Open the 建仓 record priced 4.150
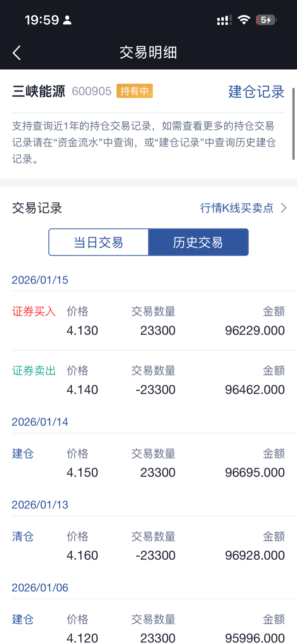The image size is (297, 644). pos(148,463)
